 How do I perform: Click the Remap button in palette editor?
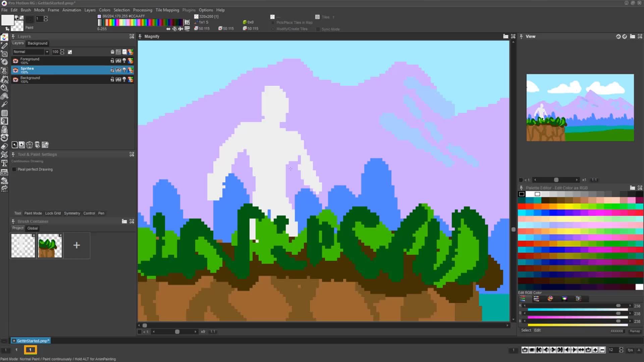point(635,331)
